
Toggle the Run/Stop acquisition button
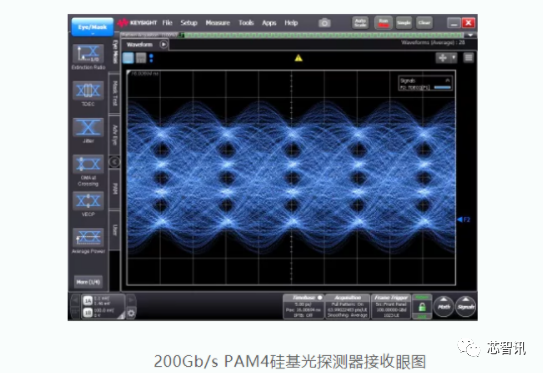coord(383,23)
